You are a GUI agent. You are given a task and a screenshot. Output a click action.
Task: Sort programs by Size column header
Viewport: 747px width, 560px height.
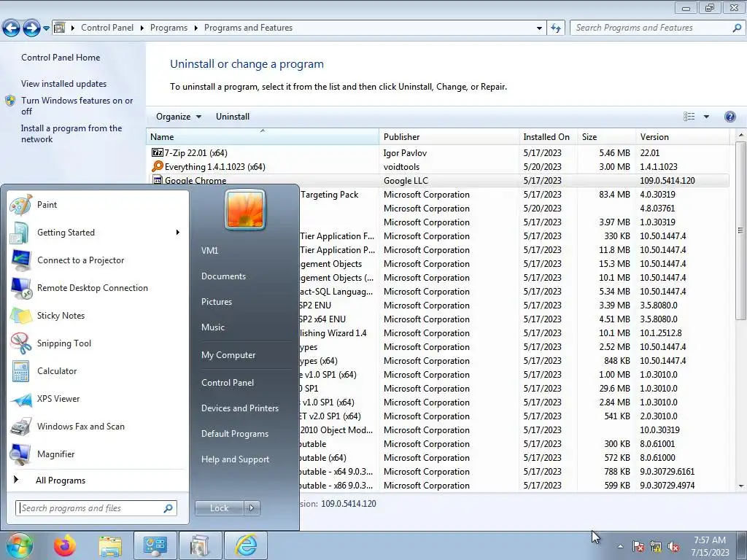[x=606, y=136]
